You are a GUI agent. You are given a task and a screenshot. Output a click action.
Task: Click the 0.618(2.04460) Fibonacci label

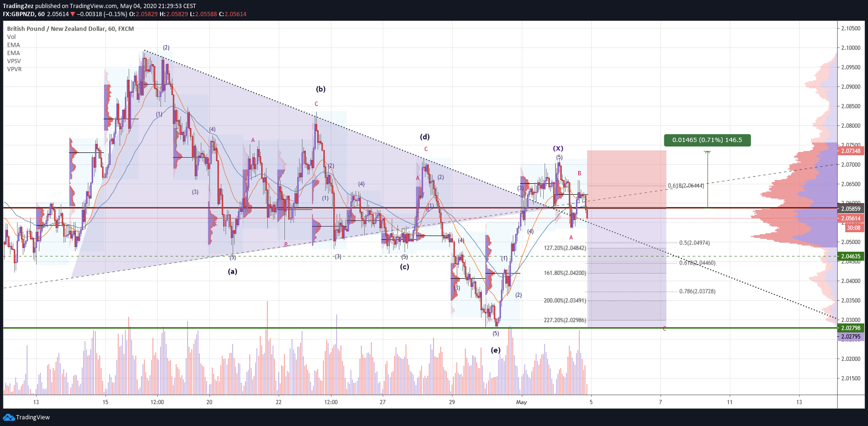pos(697,263)
